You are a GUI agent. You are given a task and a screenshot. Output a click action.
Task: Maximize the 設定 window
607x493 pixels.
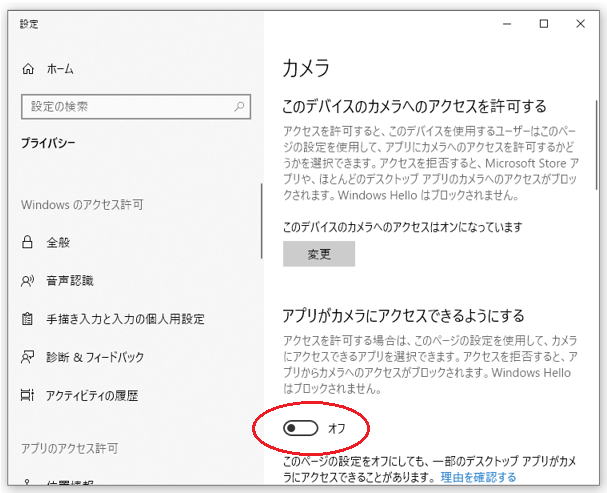click(x=544, y=24)
